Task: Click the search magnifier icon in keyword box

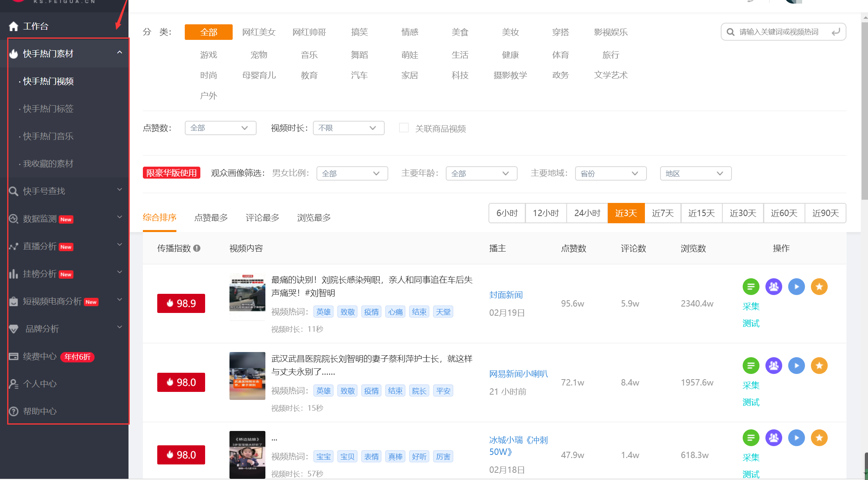Action: point(731,32)
